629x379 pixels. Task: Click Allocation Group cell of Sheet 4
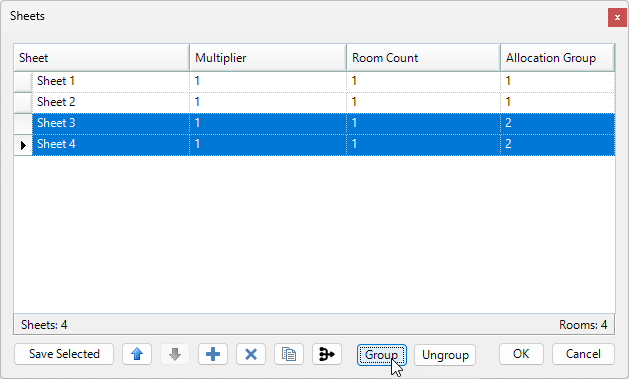coord(558,144)
